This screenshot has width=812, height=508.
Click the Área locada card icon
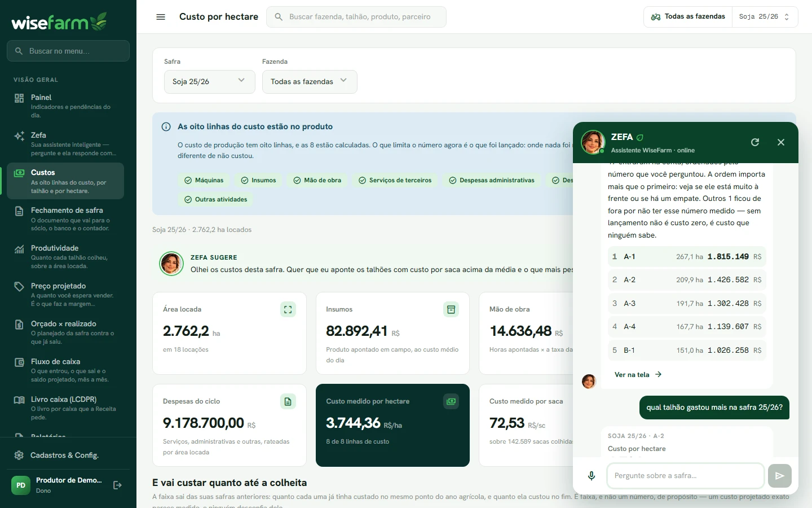pyautogui.click(x=288, y=309)
